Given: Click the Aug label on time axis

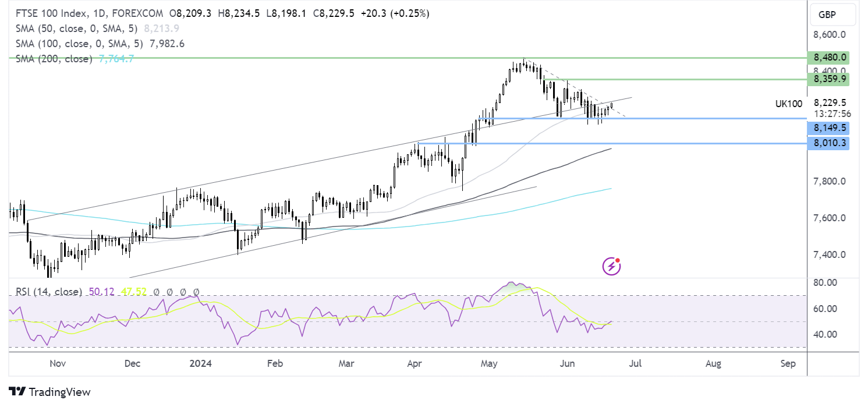Looking at the screenshot, I should (x=713, y=363).
